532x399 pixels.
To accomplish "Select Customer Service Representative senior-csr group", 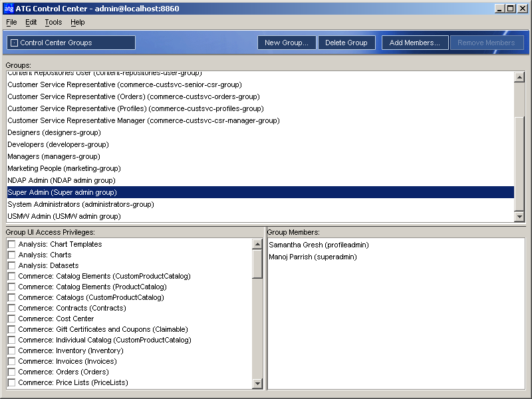I will [x=260, y=84].
